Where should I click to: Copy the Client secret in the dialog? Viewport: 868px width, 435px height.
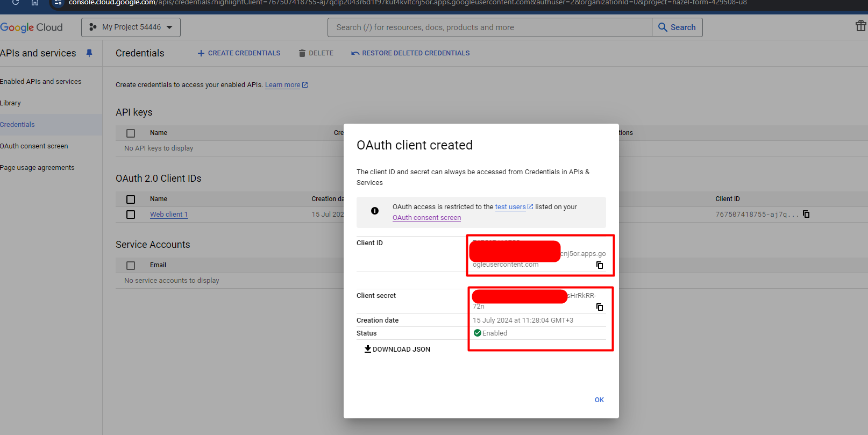(600, 307)
